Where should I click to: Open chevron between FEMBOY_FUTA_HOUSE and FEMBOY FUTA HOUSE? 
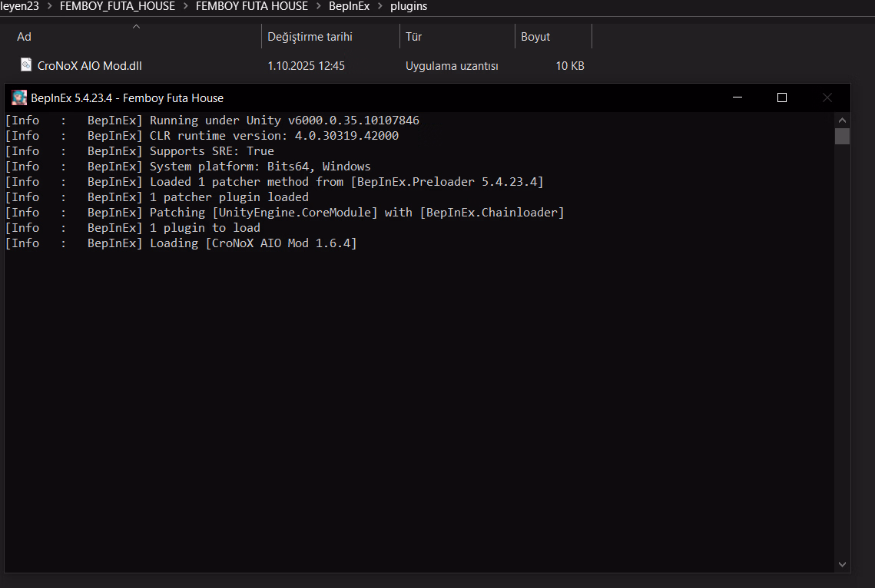(185, 6)
